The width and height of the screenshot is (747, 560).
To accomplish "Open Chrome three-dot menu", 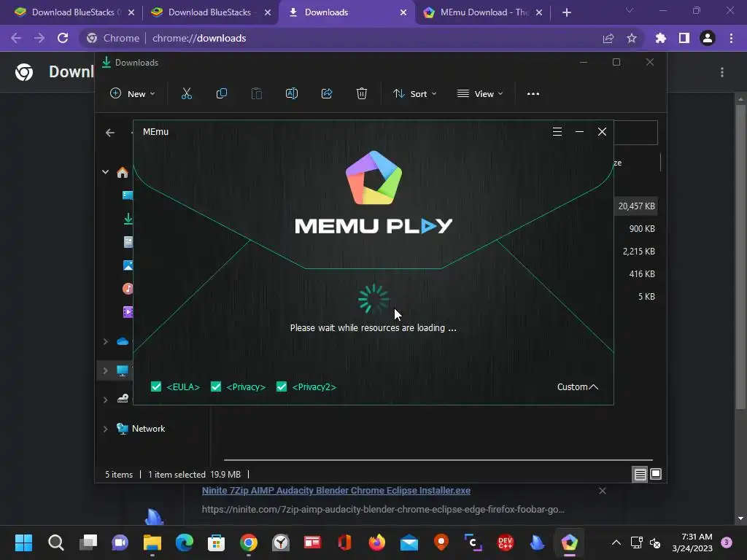I will coord(731,38).
